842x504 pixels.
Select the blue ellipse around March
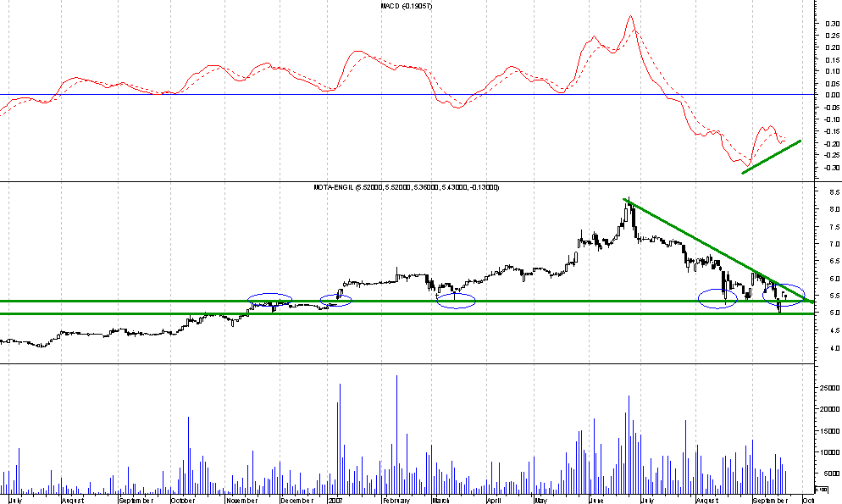[x=456, y=300]
